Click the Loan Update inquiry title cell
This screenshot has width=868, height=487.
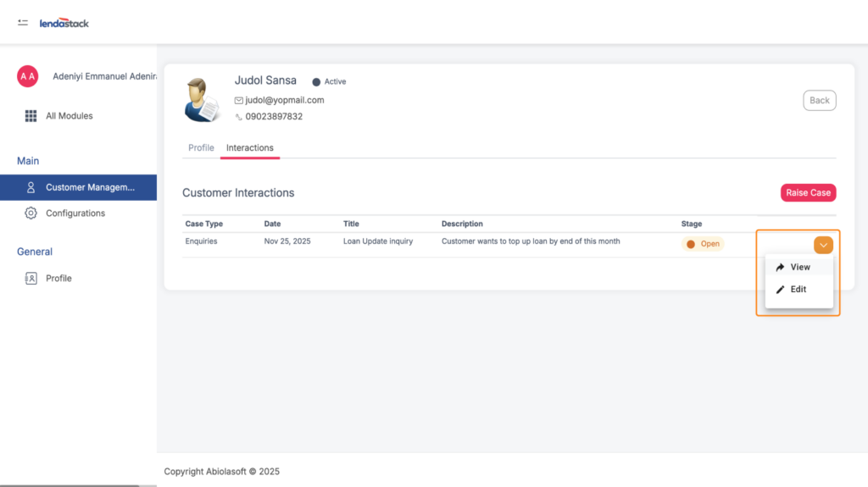[x=378, y=241]
